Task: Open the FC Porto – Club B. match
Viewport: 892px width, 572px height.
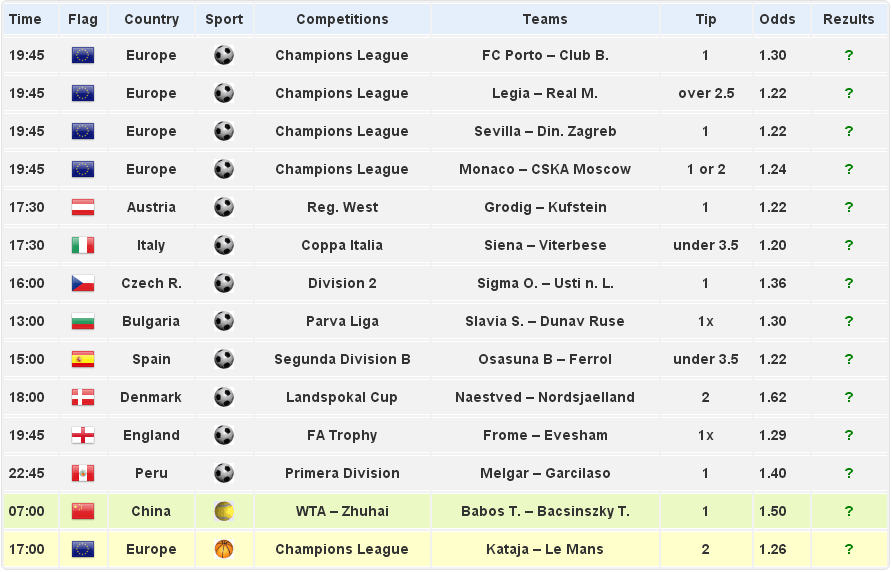Action: coord(545,56)
